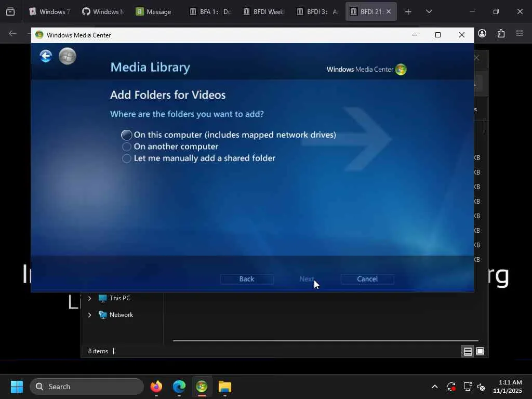
Task: Click the File Explorer horizontal scrollbar
Action: 326,341
